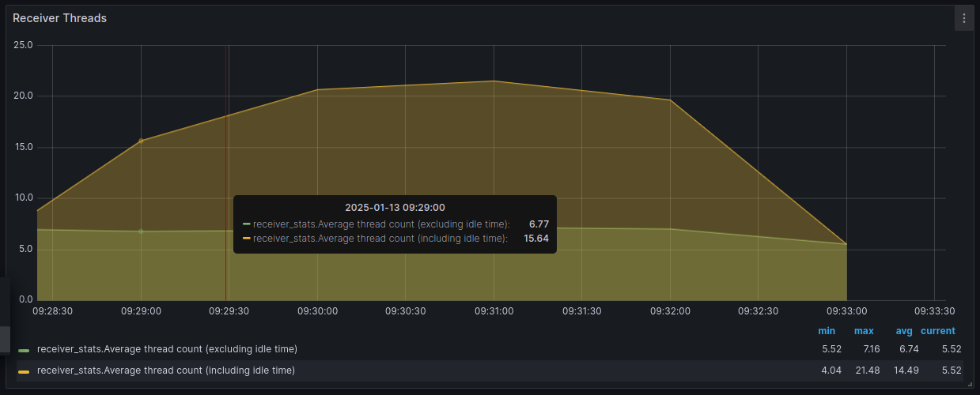Open the Receiver Threads panel title
The width and height of the screenshot is (980, 395).
[x=59, y=18]
